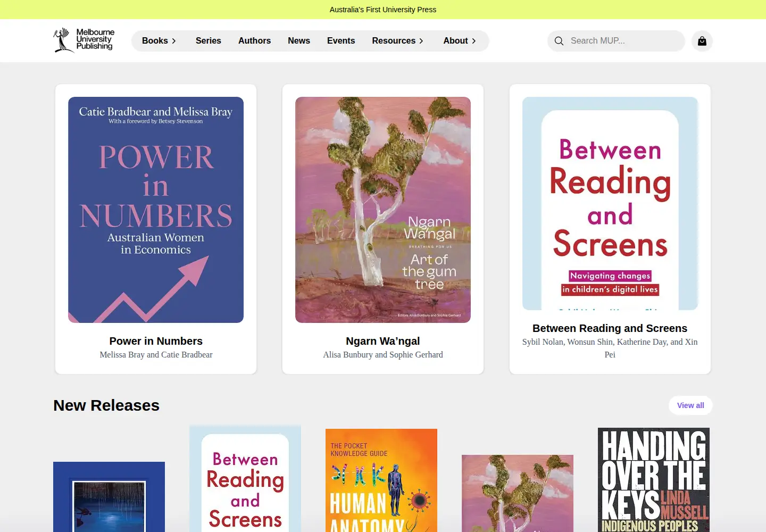
Task: Click the Sybil Nolan author line
Action: point(610,348)
